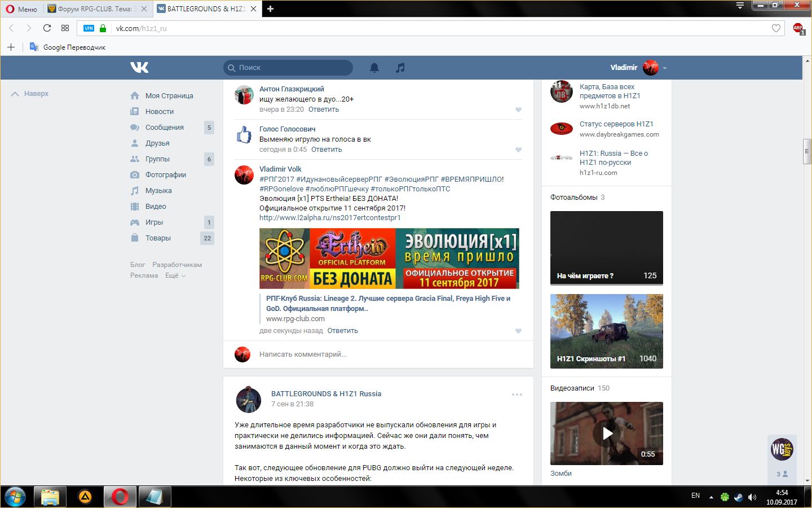This screenshot has height=508, width=812.
Task: Bookmark page with heart icon
Action: pyautogui.click(x=776, y=28)
